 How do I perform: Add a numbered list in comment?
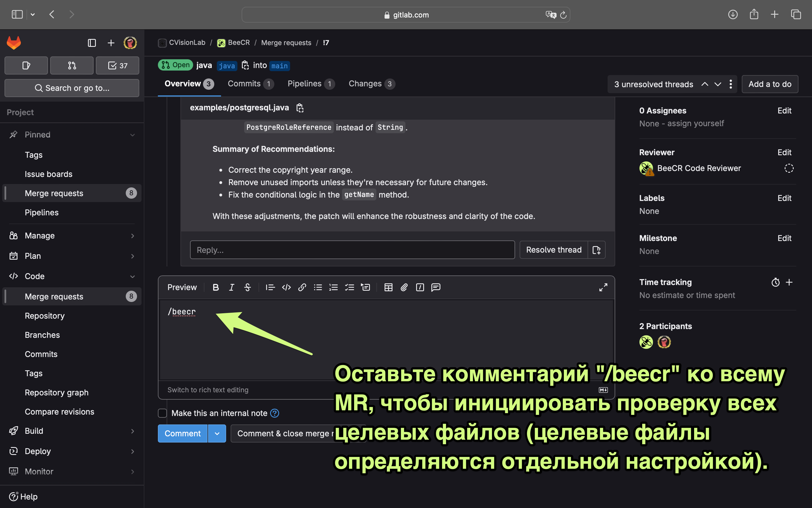click(334, 287)
